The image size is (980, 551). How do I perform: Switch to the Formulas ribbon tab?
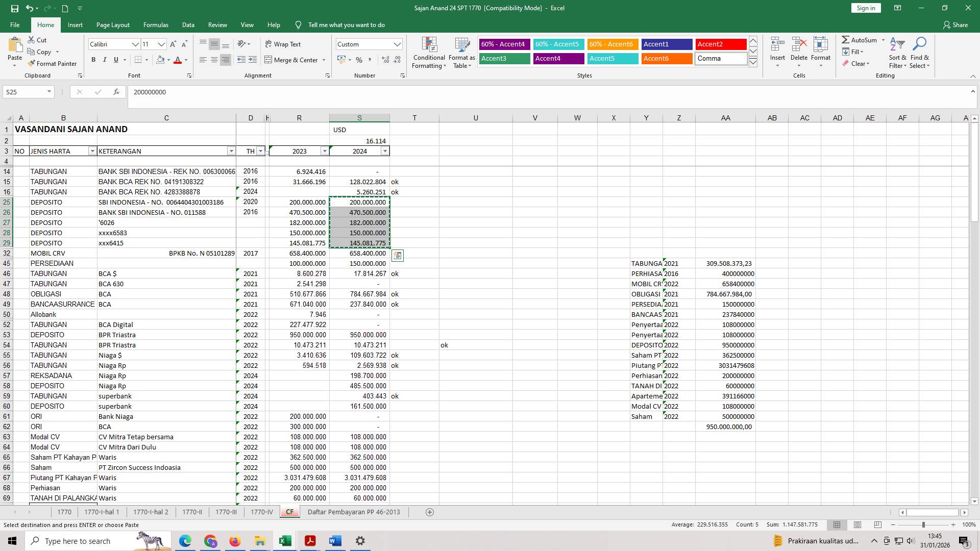pos(156,24)
